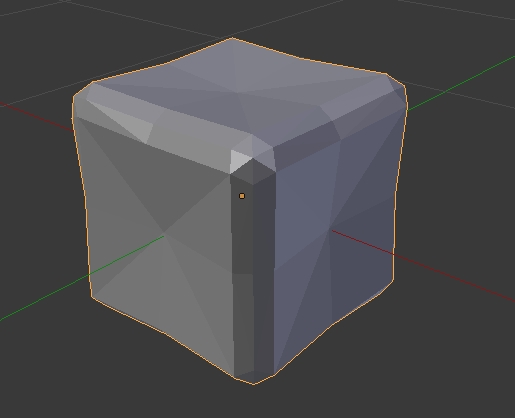Click empty dark background below the cube
Image resolution: width=515 pixels, height=418 pixels.
click(x=257, y=403)
